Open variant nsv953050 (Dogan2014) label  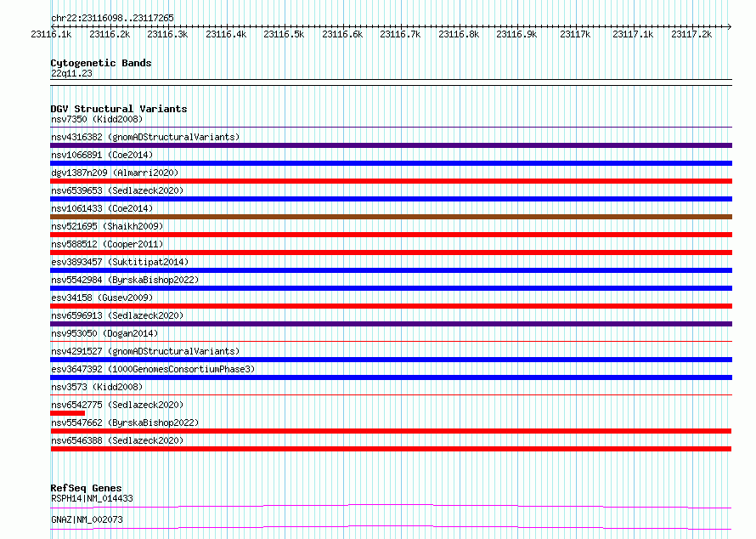[x=104, y=333]
